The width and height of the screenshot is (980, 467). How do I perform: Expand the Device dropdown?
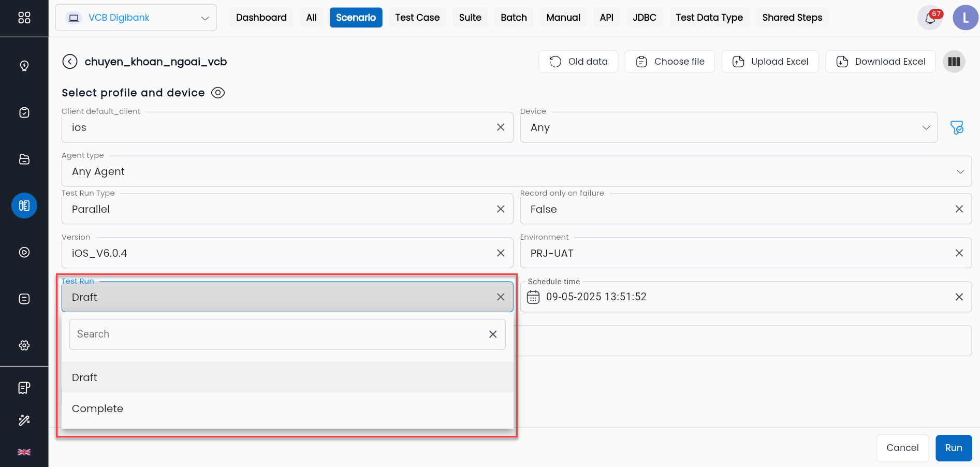click(x=926, y=128)
